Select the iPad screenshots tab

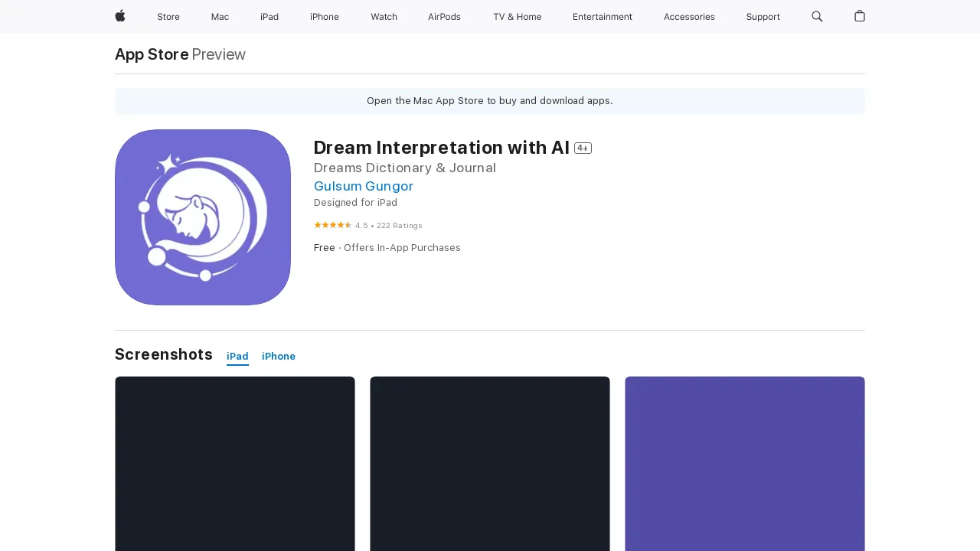coord(237,356)
